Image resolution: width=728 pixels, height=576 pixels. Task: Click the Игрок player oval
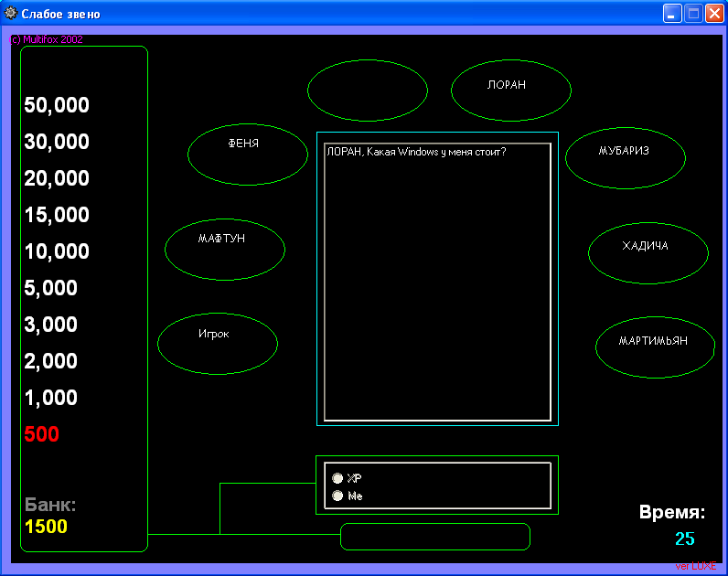coord(218,344)
